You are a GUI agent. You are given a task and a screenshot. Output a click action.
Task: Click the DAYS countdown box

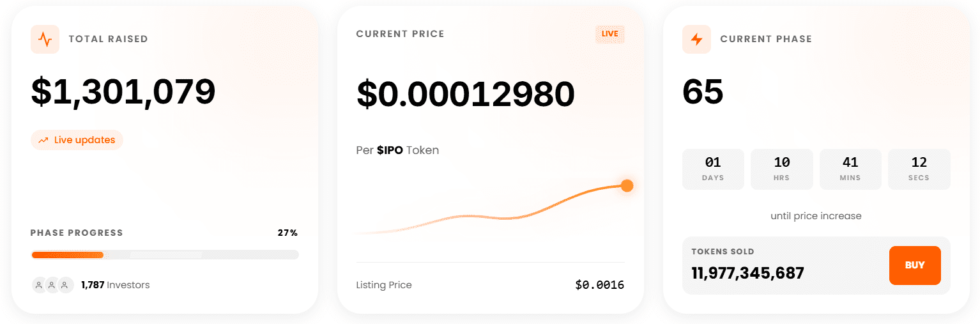pyautogui.click(x=713, y=169)
